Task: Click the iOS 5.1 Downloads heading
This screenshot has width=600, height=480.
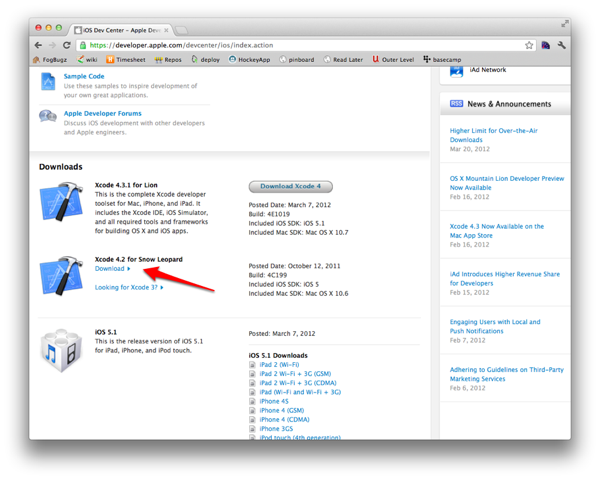Action: (278, 356)
